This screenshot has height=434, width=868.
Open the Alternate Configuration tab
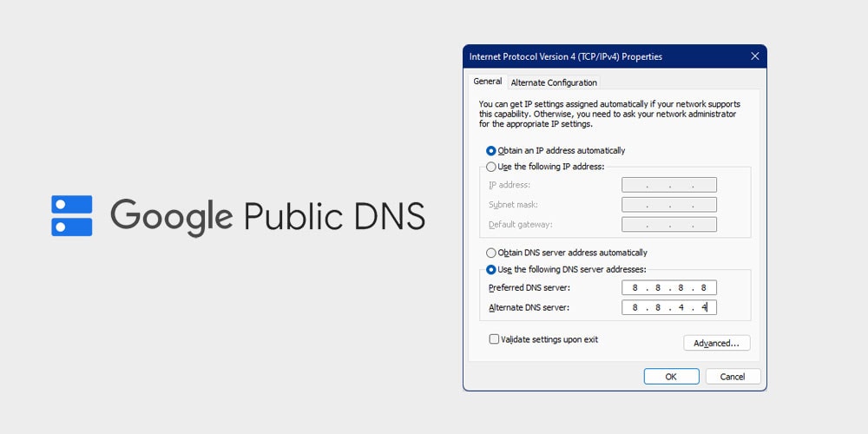(554, 82)
